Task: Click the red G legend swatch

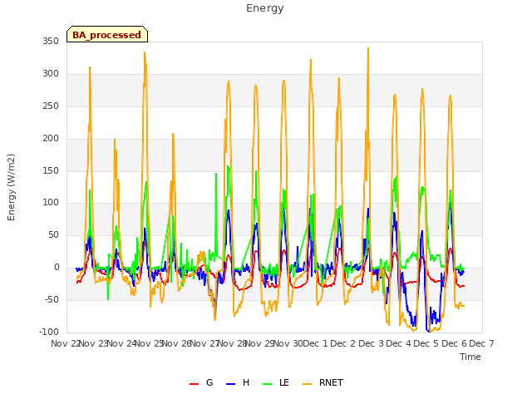Action: pos(194,384)
